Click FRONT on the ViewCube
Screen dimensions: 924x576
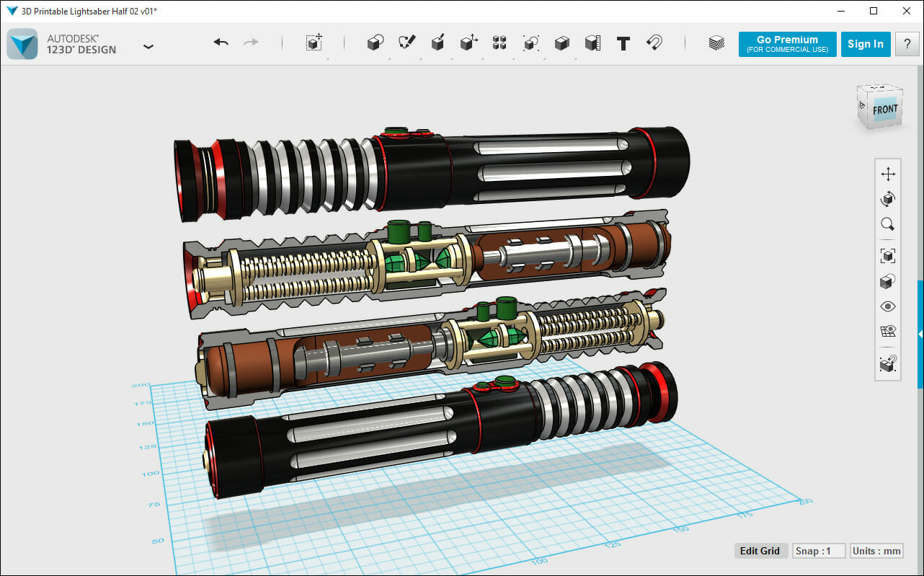[884, 110]
